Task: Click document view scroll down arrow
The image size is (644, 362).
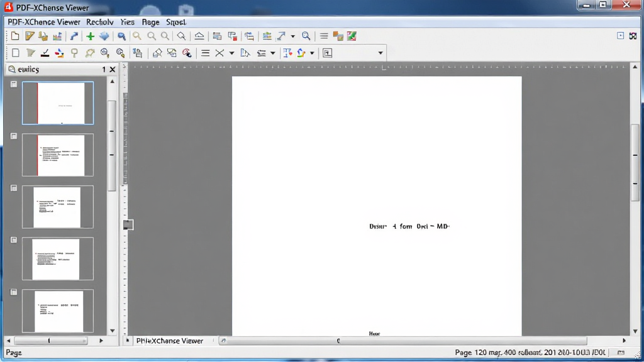Action: tap(635, 331)
